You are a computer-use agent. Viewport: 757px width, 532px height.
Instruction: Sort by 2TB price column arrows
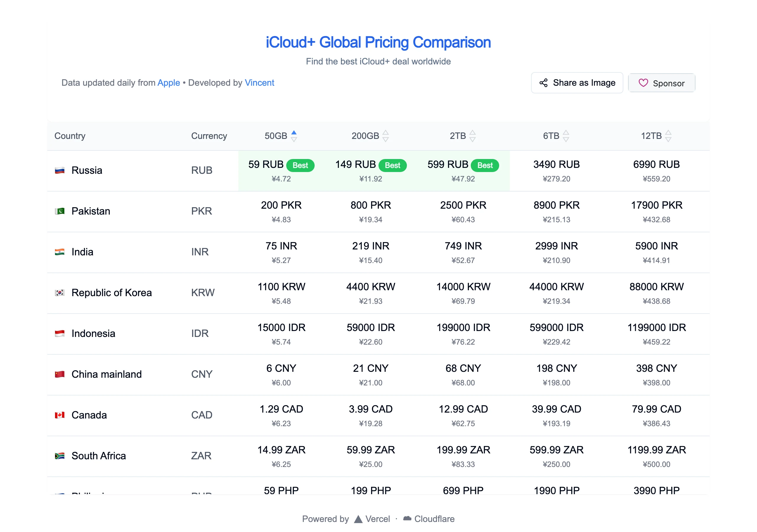473,136
